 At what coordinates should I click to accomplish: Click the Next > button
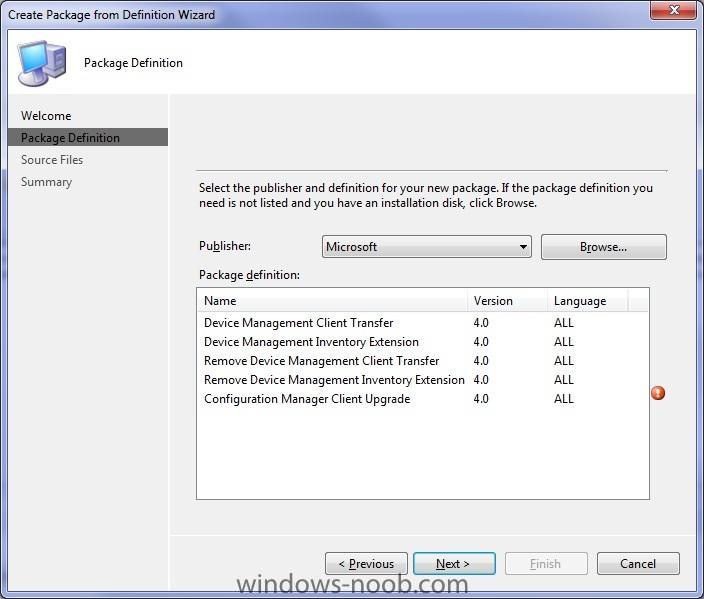(454, 564)
